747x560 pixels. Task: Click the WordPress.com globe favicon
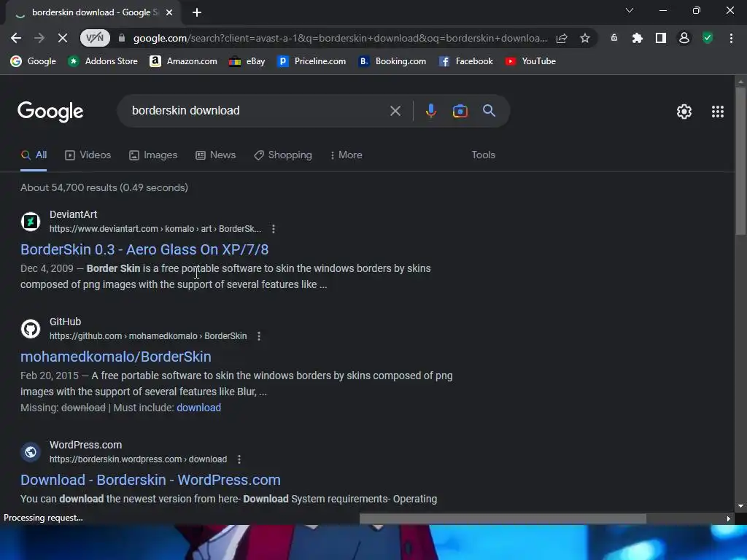31,452
